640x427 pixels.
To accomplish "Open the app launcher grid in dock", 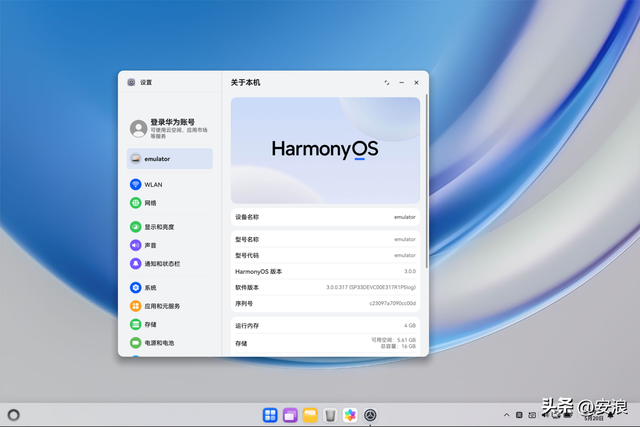I will (x=270, y=415).
